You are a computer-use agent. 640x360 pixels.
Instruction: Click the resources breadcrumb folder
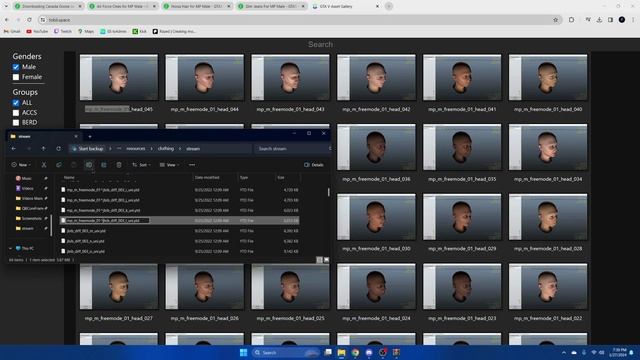[136, 149]
